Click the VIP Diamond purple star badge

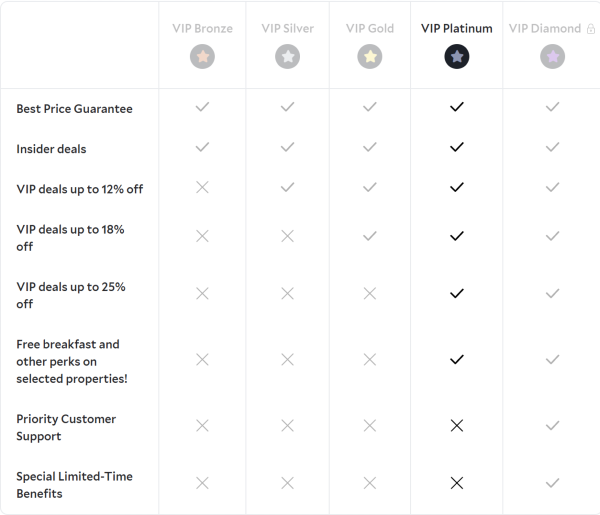[552, 57]
